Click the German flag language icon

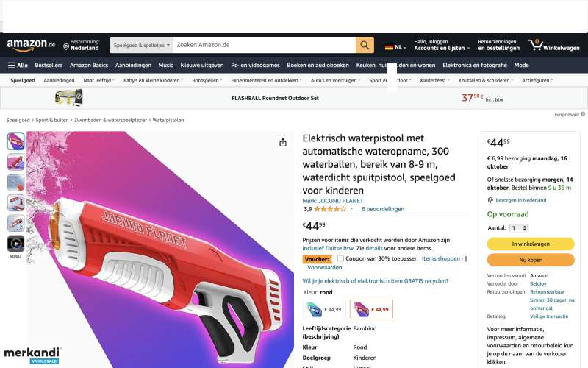coord(389,47)
